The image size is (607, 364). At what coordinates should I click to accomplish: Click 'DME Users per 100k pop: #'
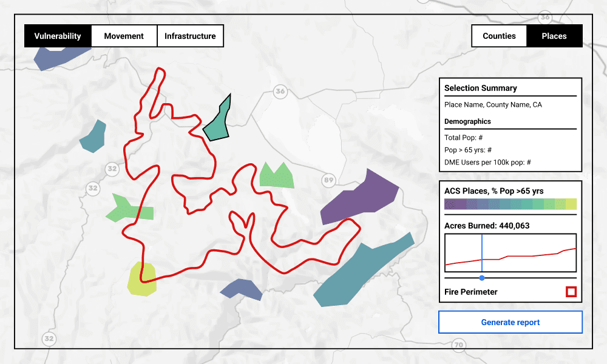pos(487,162)
